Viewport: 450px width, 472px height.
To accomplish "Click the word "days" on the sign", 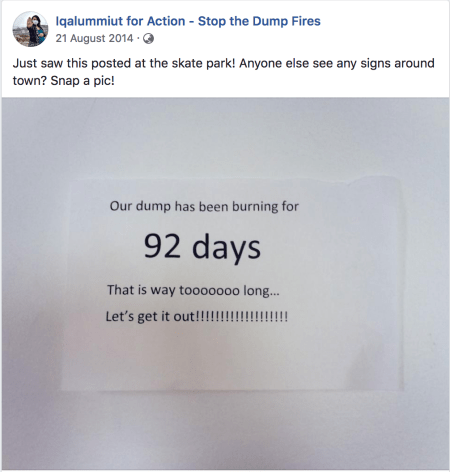I will pyautogui.click(x=226, y=248).
